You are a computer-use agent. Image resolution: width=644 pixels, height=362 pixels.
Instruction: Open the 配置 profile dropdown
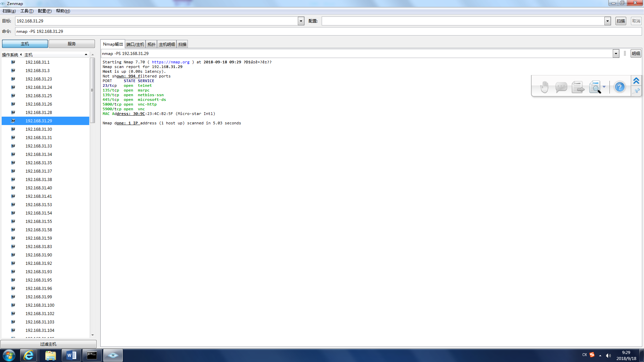607,21
